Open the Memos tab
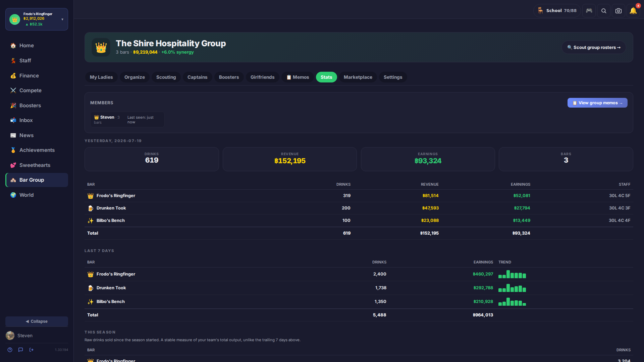 pos(298,77)
